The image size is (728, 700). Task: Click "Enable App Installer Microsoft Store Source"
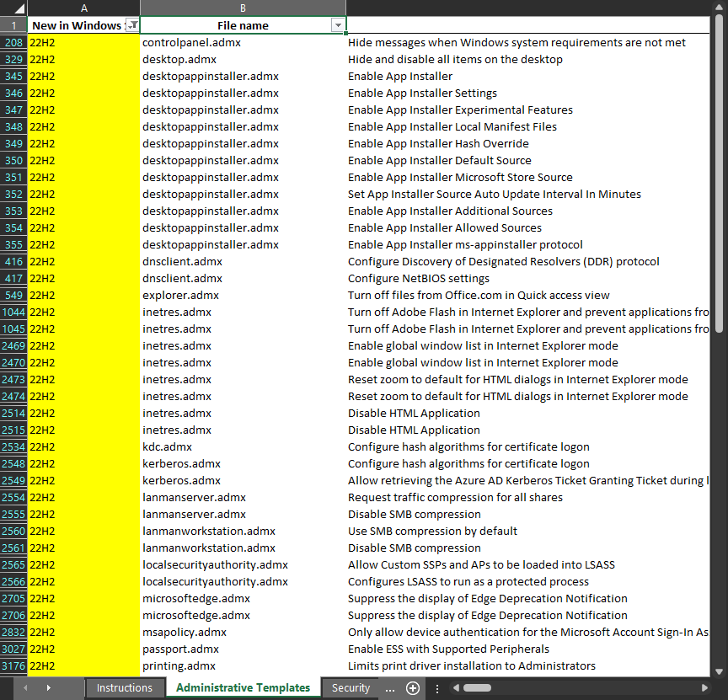click(x=460, y=178)
